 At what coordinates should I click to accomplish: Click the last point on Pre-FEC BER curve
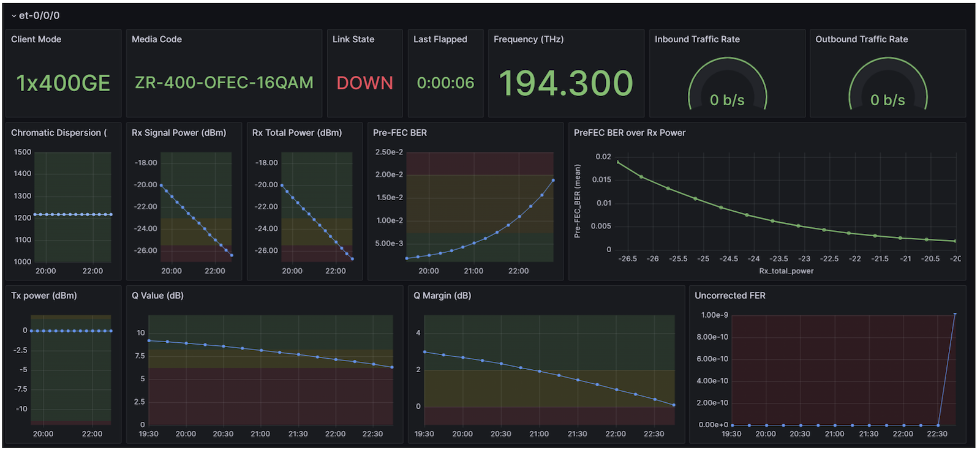click(x=553, y=180)
